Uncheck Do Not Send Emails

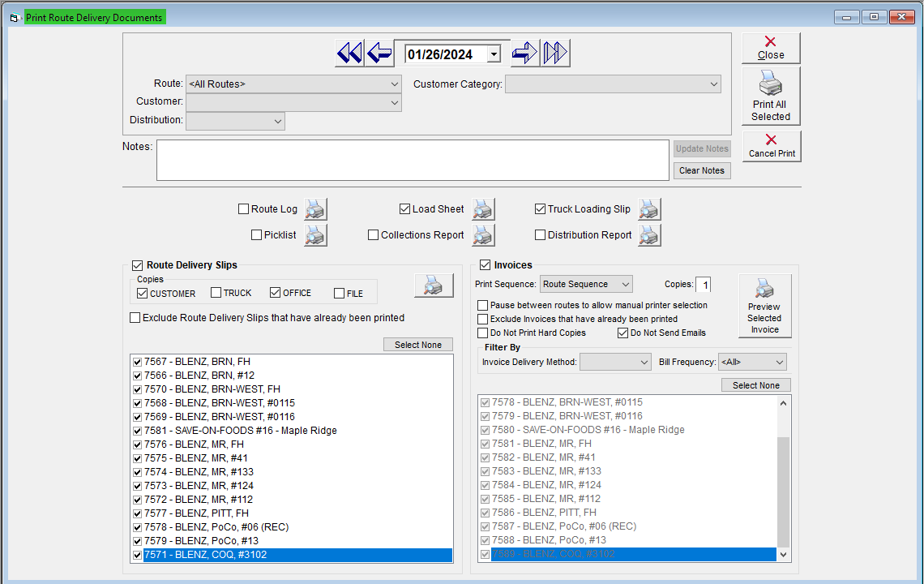(622, 333)
